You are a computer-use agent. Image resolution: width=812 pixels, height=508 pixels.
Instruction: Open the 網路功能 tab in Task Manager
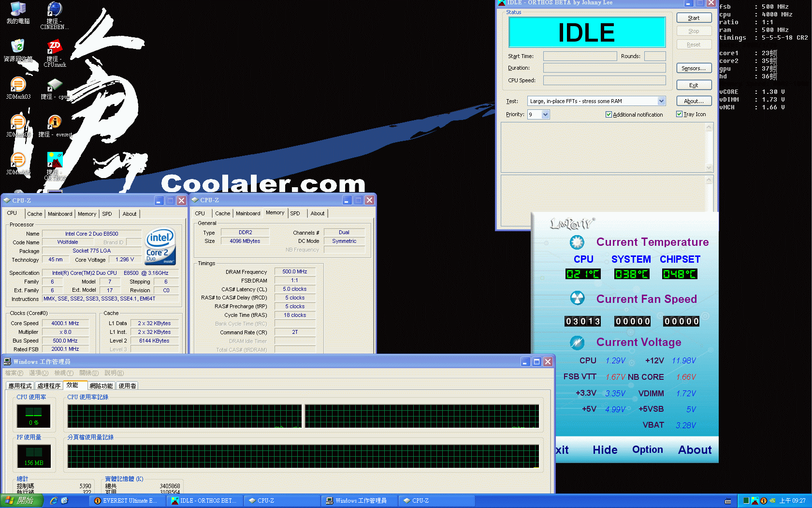[x=101, y=386]
